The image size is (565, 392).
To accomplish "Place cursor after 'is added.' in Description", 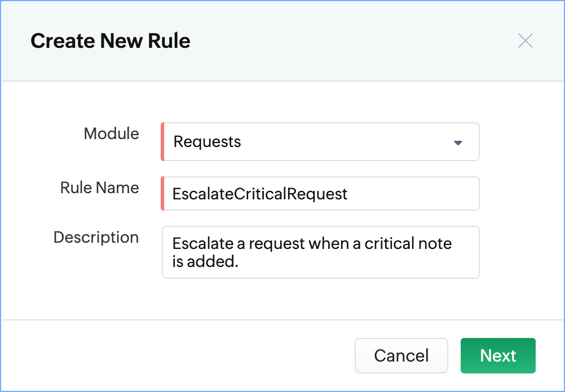I will (240, 261).
